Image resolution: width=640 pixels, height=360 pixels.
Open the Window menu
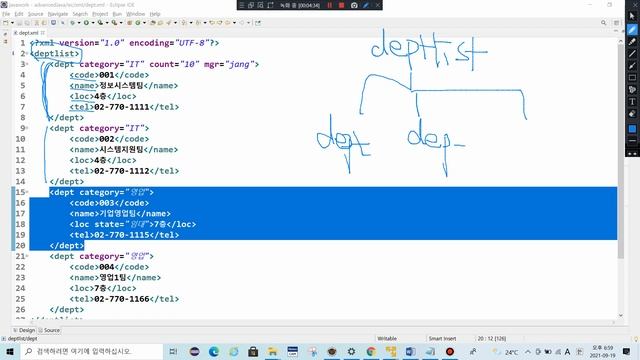136,14
